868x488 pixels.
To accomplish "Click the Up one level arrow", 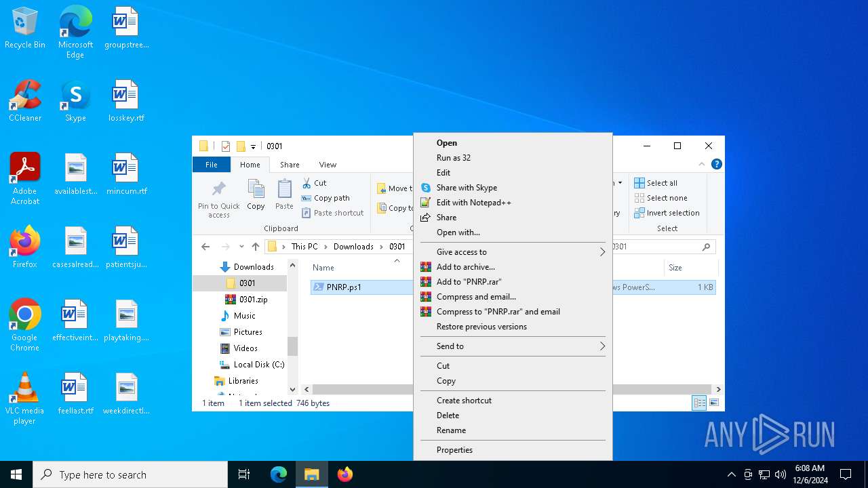I will tap(255, 247).
